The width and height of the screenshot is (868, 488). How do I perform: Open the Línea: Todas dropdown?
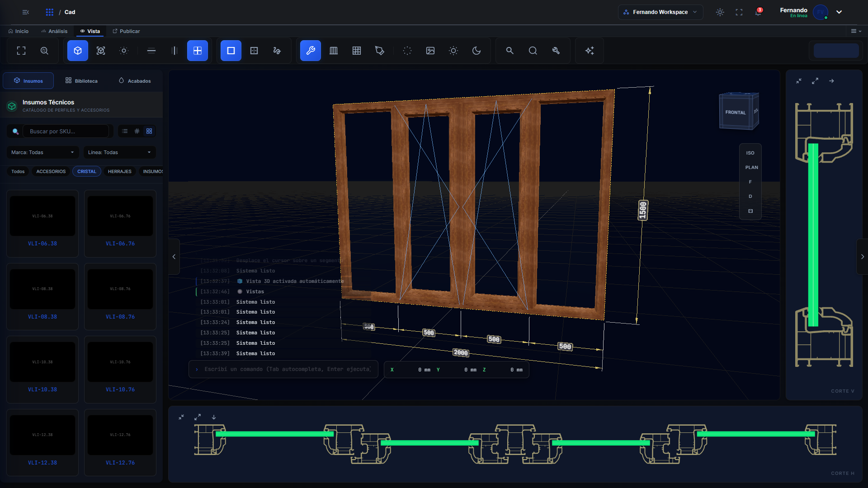119,152
